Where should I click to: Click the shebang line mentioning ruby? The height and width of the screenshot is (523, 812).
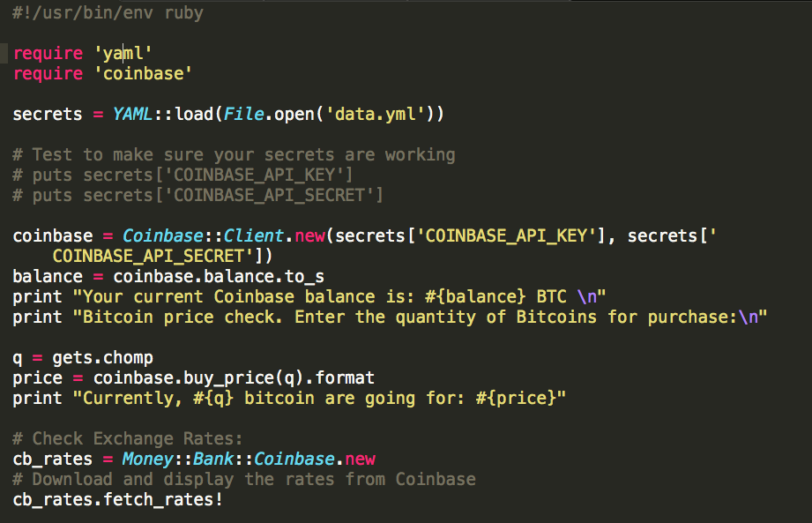[x=108, y=13]
